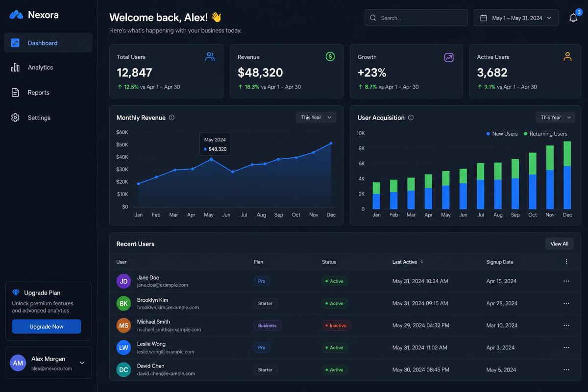
Task: Click the May data point on revenue chart
Action: [211, 159]
